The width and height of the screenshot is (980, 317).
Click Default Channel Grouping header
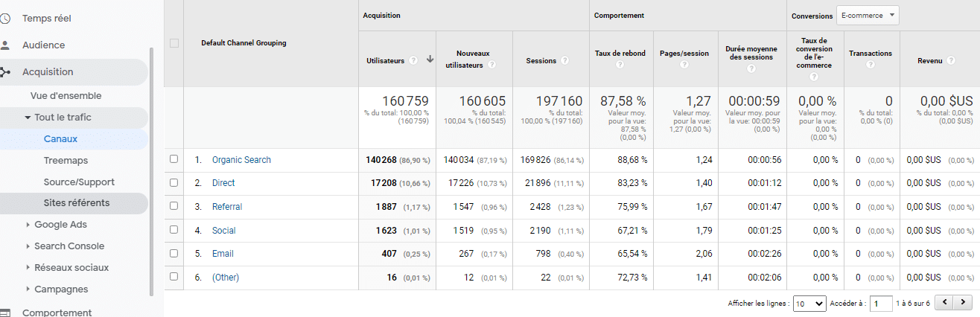[x=244, y=43]
